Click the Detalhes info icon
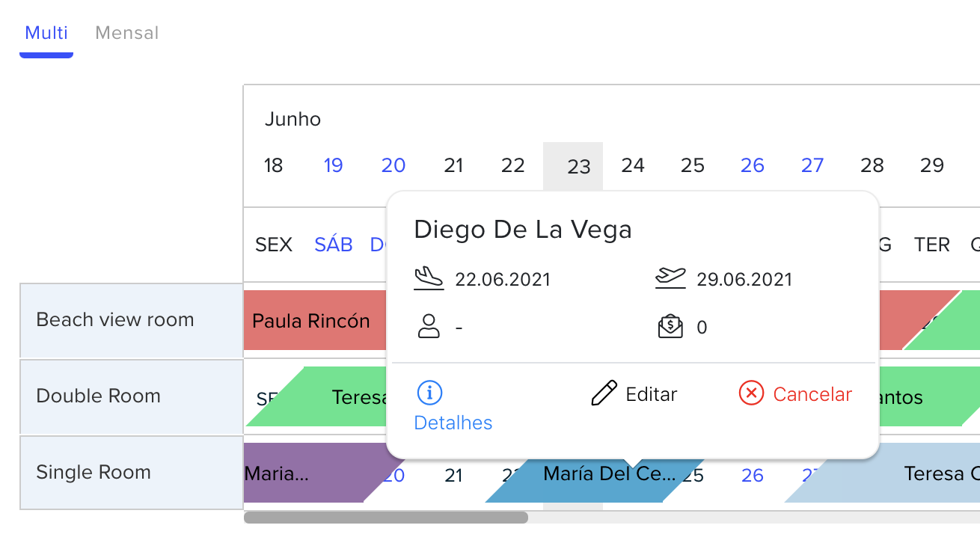This screenshot has width=980, height=543. click(430, 393)
